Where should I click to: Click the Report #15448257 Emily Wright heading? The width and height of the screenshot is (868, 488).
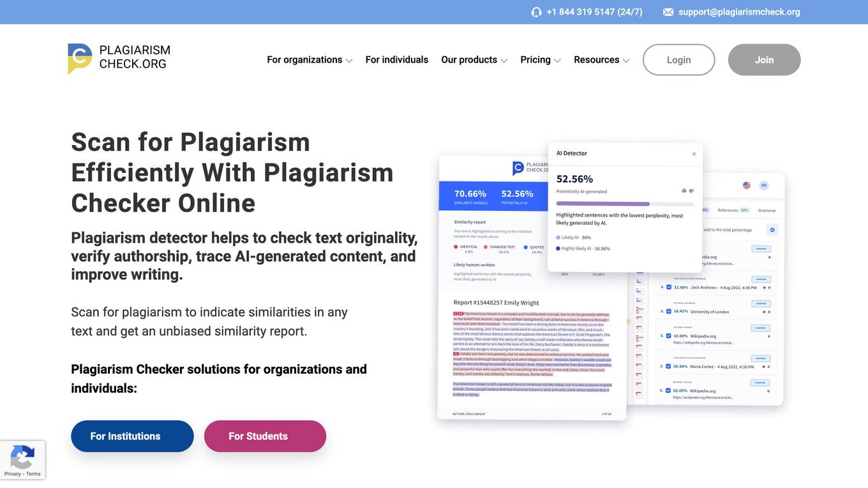496,303
